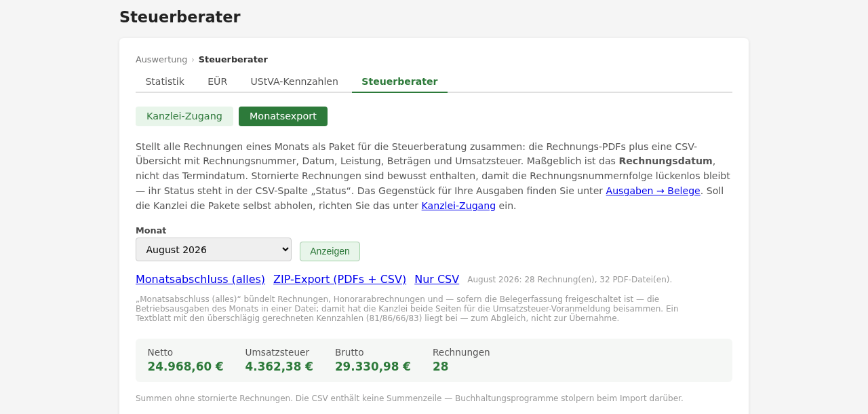The width and height of the screenshot is (868, 414).
Task: Click the text '28 Rechnung(en), 32 PDF-Datei(en)'
Action: pyautogui.click(x=598, y=280)
